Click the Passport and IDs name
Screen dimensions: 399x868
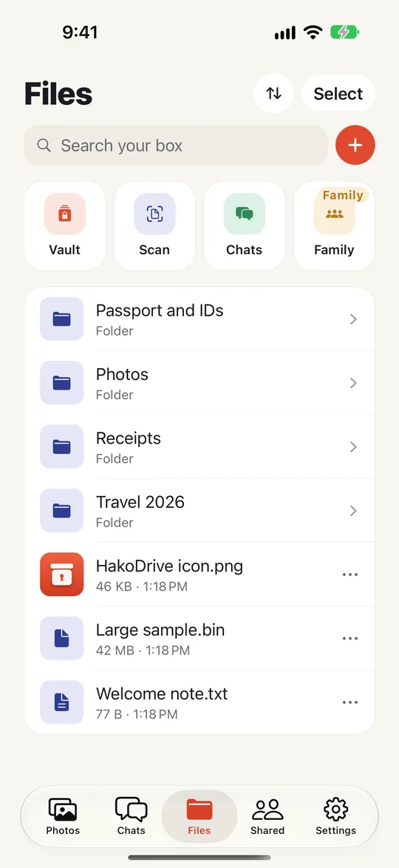click(x=160, y=311)
